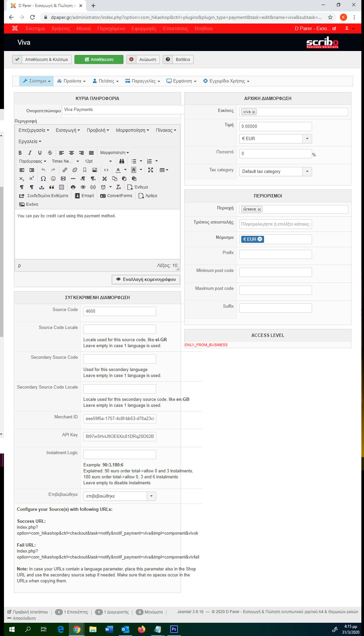Viewport: 364px width, 636px height.
Task: Expand the text color dropdown arrow
Action: (x=125, y=170)
